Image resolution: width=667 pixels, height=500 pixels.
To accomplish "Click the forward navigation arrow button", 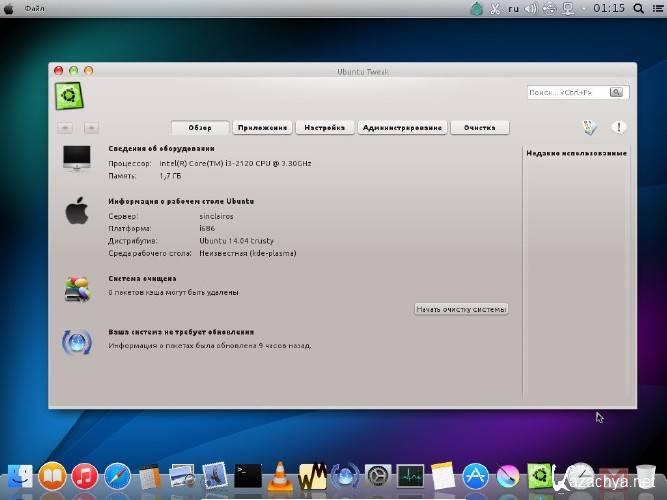I will [91, 128].
